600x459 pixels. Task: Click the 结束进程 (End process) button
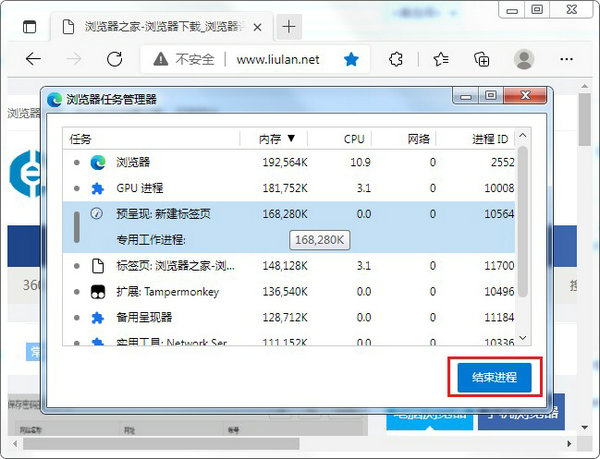tap(493, 378)
